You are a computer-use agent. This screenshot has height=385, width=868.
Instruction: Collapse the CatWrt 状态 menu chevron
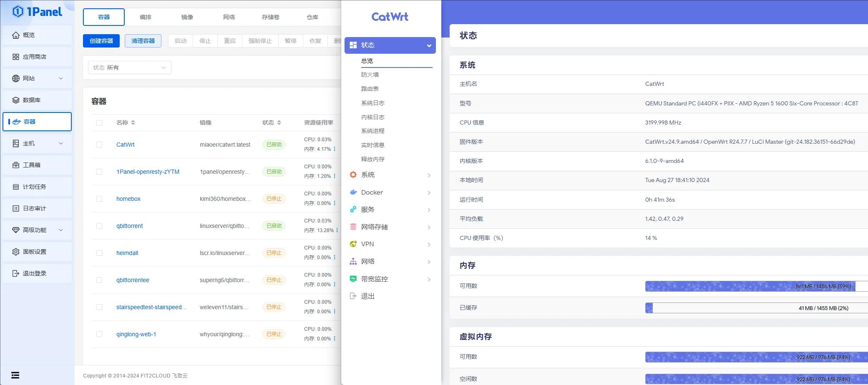(x=429, y=45)
